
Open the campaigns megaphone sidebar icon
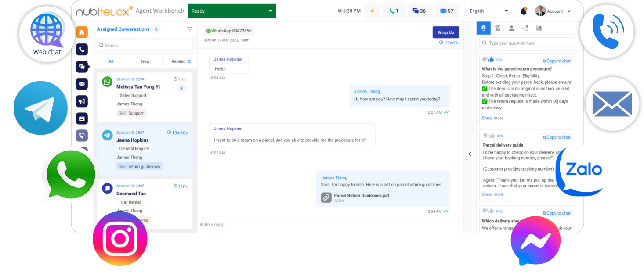(82, 101)
